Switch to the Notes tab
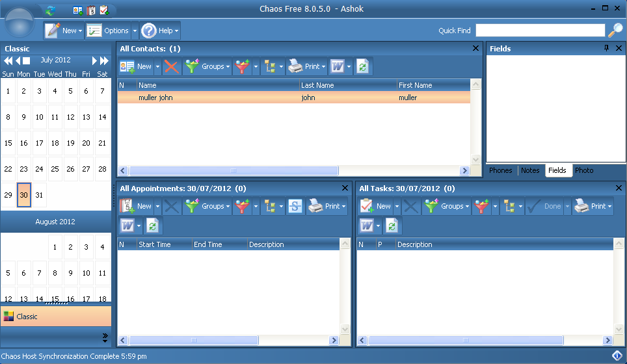Screen dimensions: 627x364 [530, 170]
